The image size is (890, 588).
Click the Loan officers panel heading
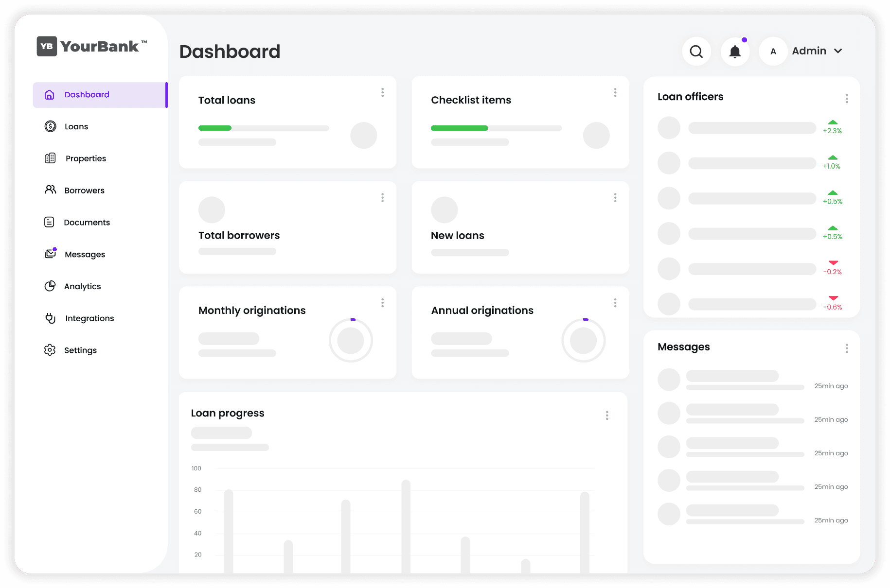pos(690,97)
